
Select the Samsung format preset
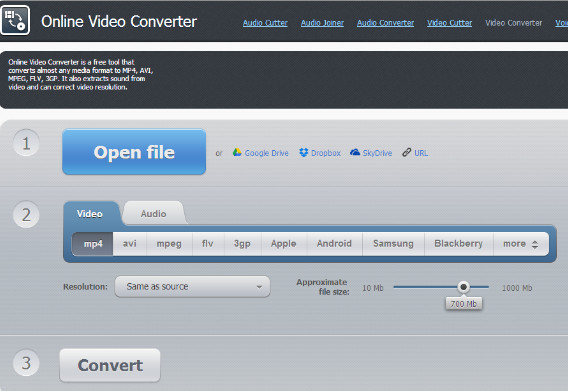click(x=393, y=244)
